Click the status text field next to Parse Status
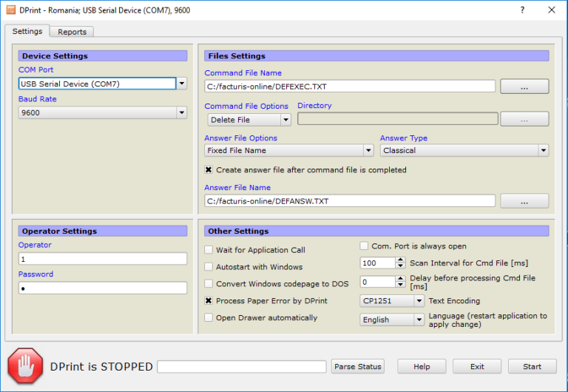The width and height of the screenshot is (568, 392). click(242, 366)
